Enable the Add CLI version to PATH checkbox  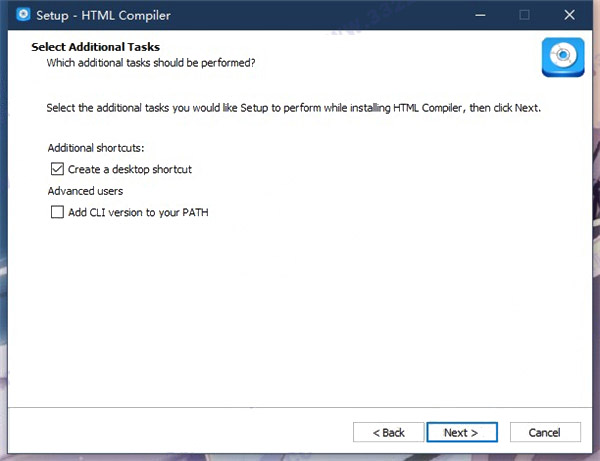[x=56, y=212]
